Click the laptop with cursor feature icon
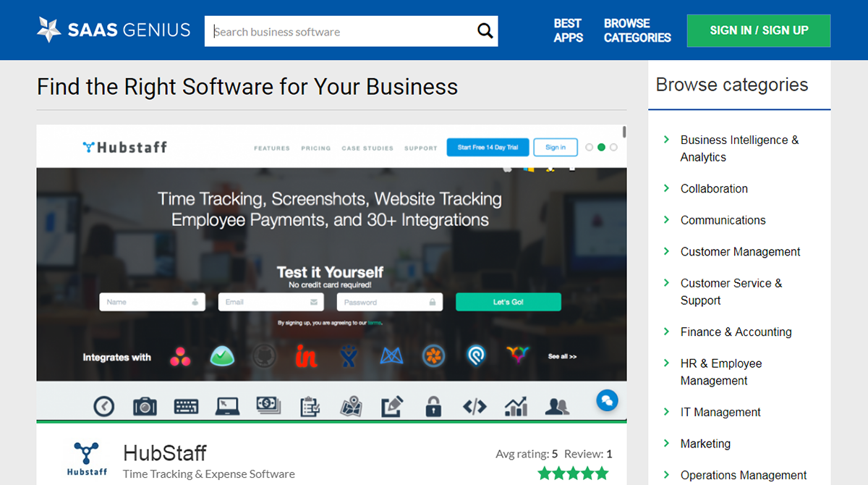This screenshot has width=868, height=485. [227, 406]
